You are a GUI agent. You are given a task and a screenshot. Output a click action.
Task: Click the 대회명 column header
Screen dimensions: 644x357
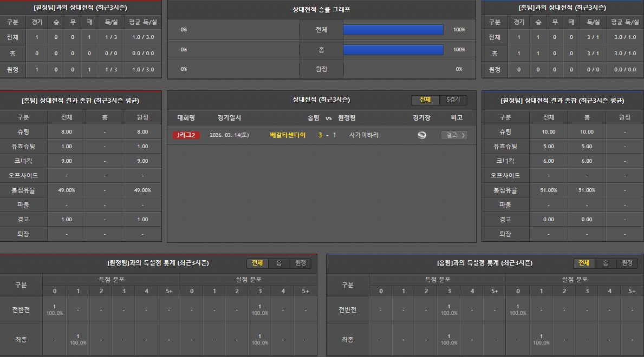186,117
